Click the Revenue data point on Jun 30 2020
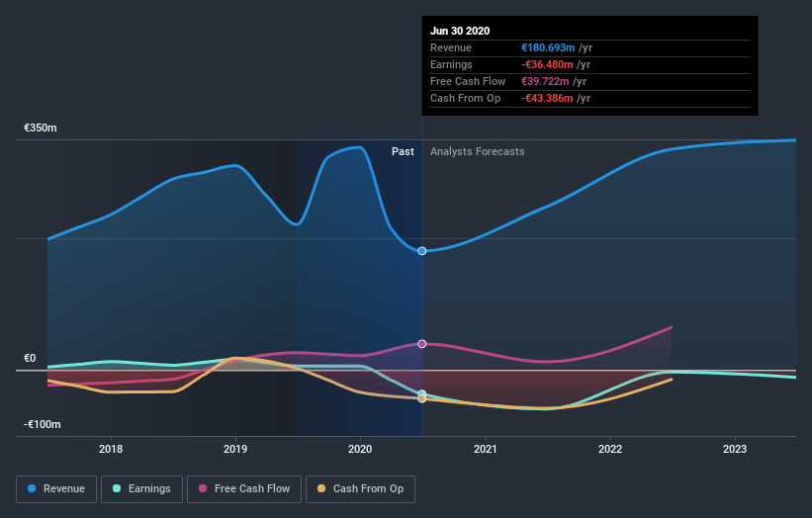Viewport: 812px width, 518px height. [422, 251]
